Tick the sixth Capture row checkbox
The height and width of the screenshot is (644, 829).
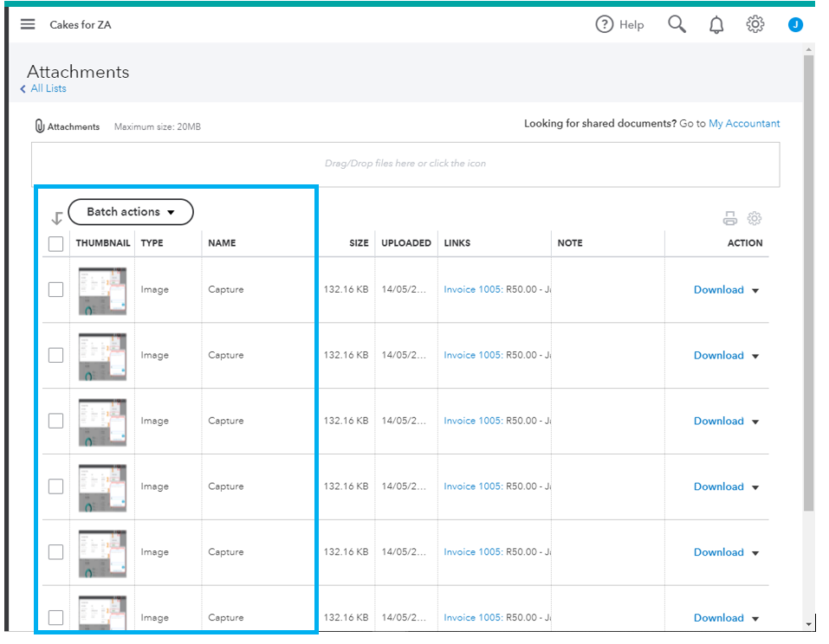55,617
